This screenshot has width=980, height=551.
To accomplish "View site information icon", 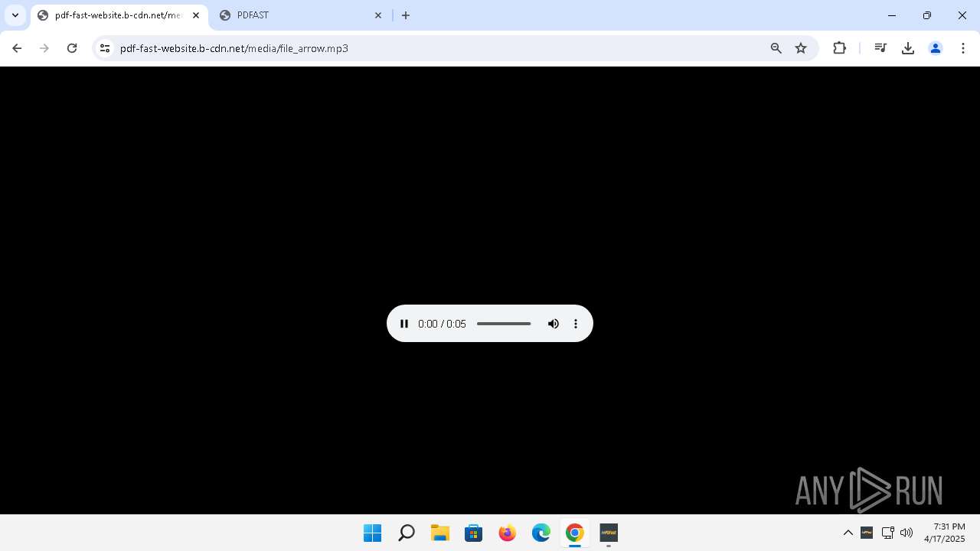I will [105, 48].
